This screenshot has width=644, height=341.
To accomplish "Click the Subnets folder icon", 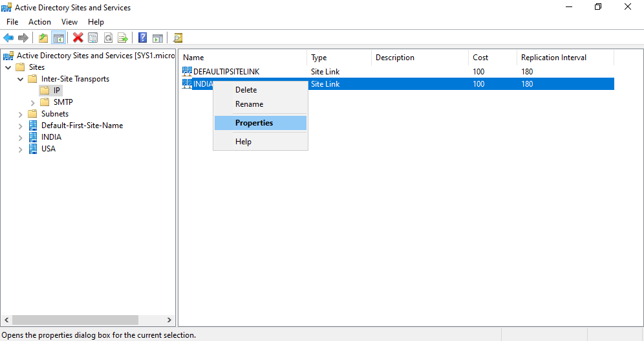I will [32, 113].
